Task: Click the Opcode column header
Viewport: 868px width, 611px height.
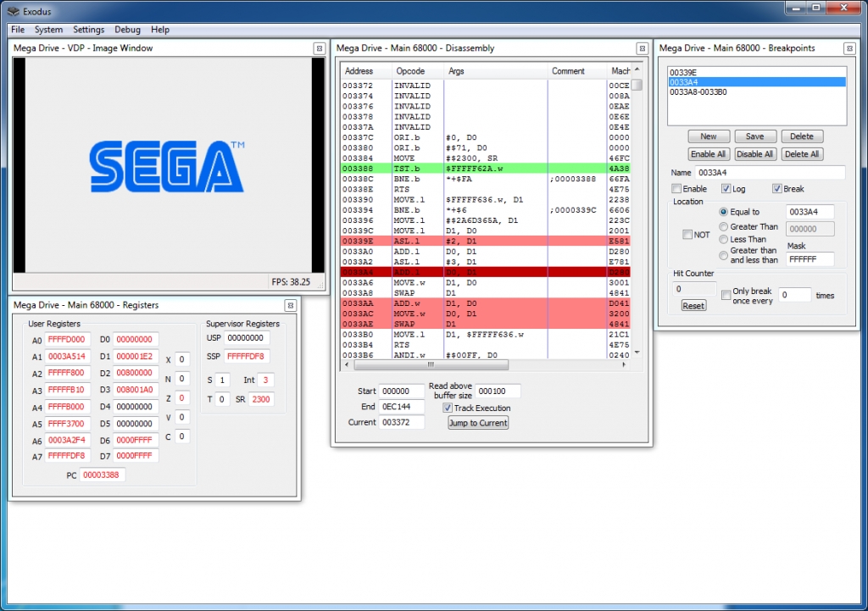Action: (417, 71)
